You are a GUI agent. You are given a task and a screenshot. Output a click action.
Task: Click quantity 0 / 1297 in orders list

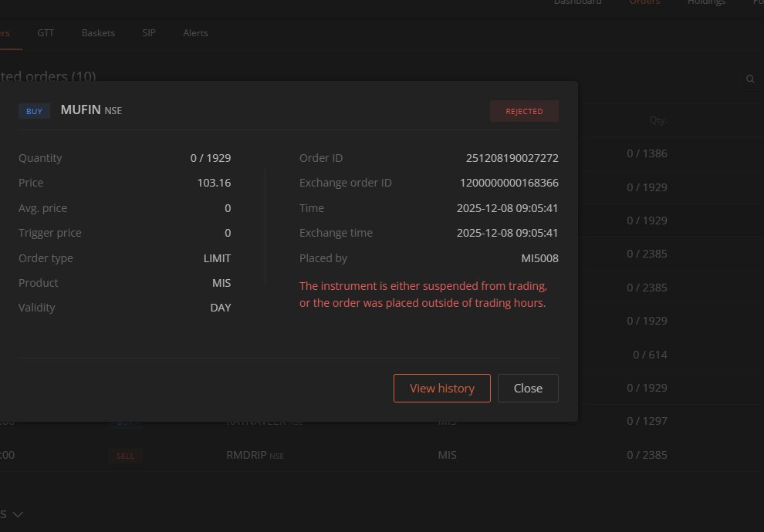coord(647,421)
